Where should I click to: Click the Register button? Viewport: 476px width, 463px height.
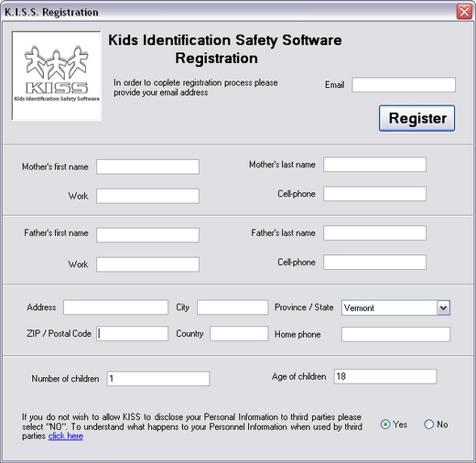(416, 118)
